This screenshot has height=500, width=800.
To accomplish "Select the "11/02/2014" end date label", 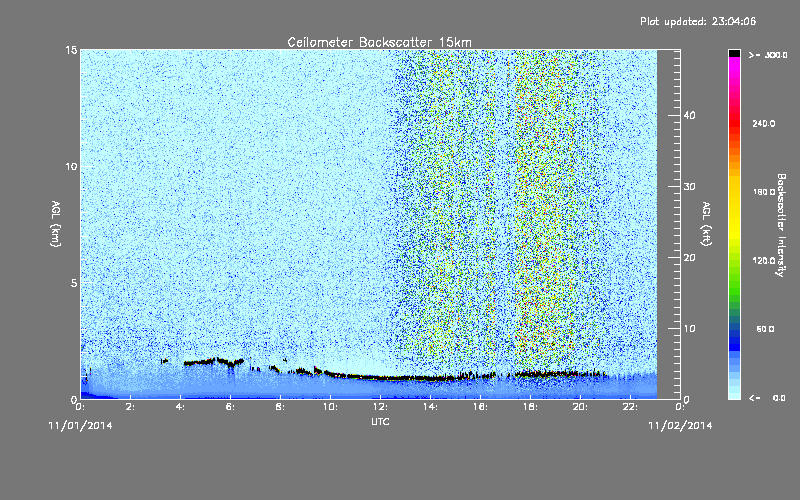I will 680,426.
